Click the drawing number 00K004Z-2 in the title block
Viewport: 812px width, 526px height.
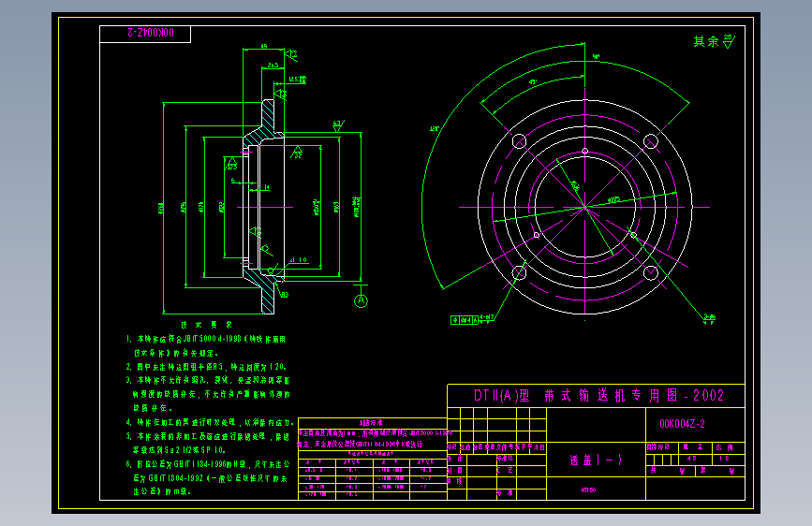(682, 424)
